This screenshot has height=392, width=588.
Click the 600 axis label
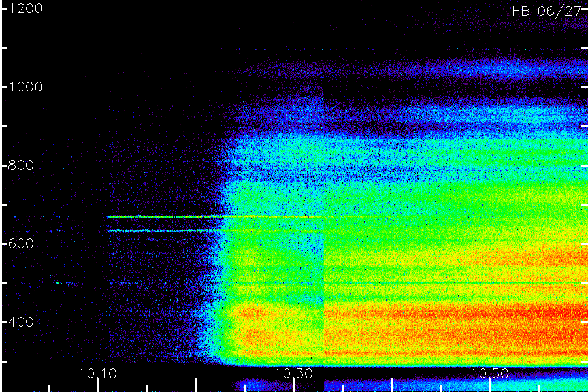coord(21,244)
